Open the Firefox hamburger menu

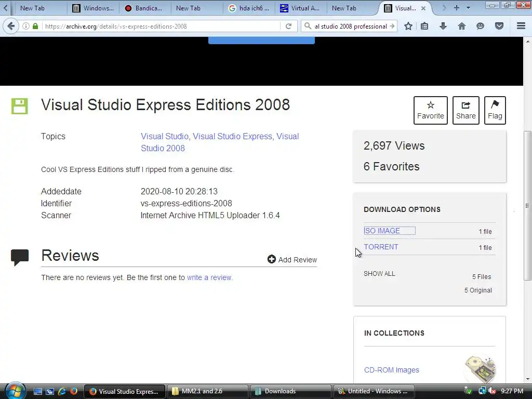tap(521, 26)
